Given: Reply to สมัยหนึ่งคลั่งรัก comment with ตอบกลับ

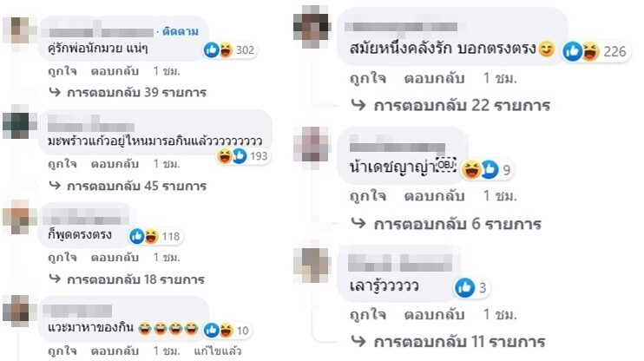Looking at the screenshot, I should [x=434, y=78].
